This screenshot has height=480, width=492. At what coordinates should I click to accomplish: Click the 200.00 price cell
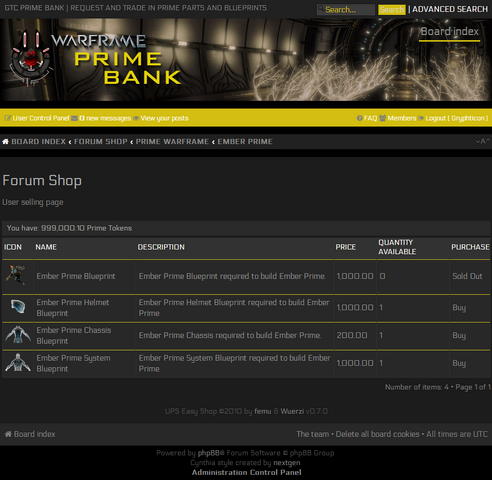pos(352,335)
